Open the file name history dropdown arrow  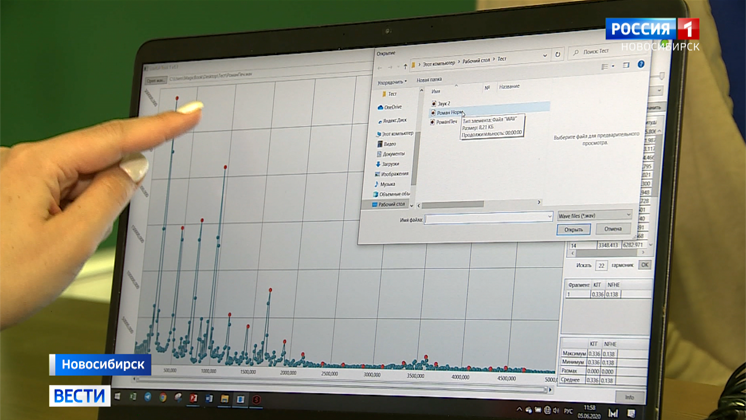point(550,217)
